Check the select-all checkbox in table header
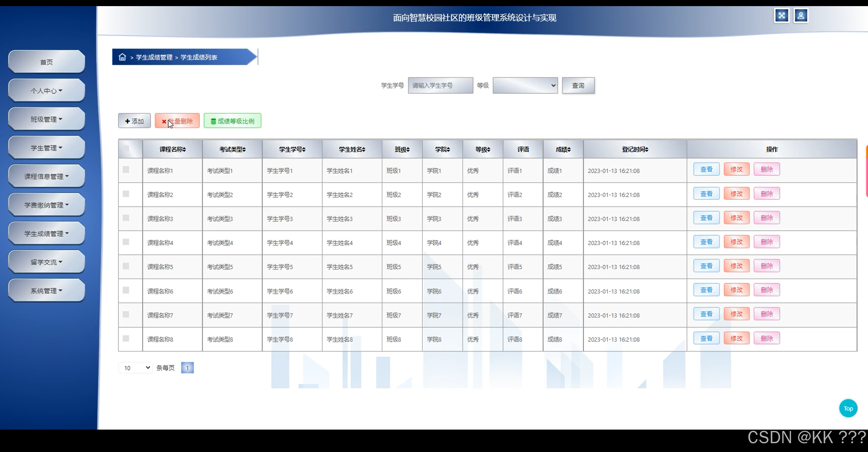 click(x=126, y=149)
